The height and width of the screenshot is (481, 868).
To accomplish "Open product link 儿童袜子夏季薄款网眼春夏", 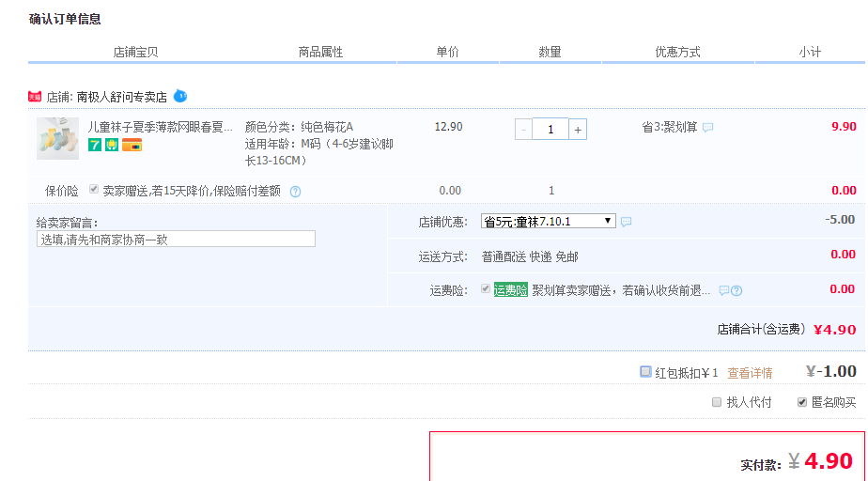I will 160,128.
